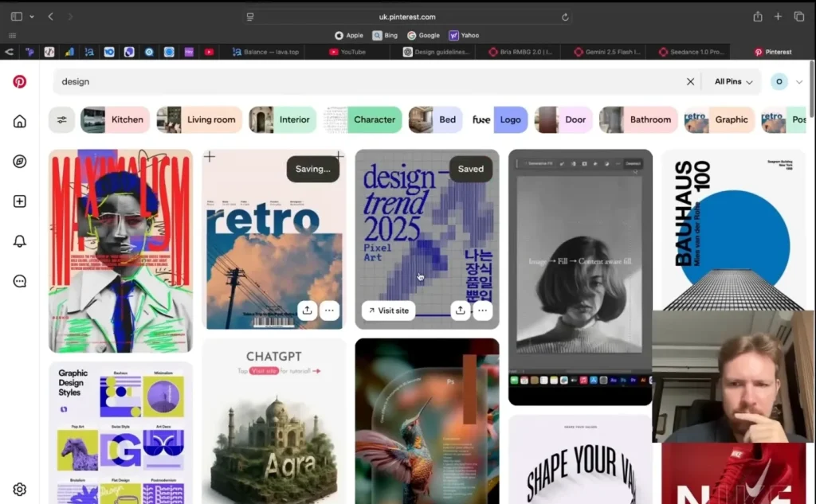Toggle the Safari sidebar icon top left

click(18, 15)
